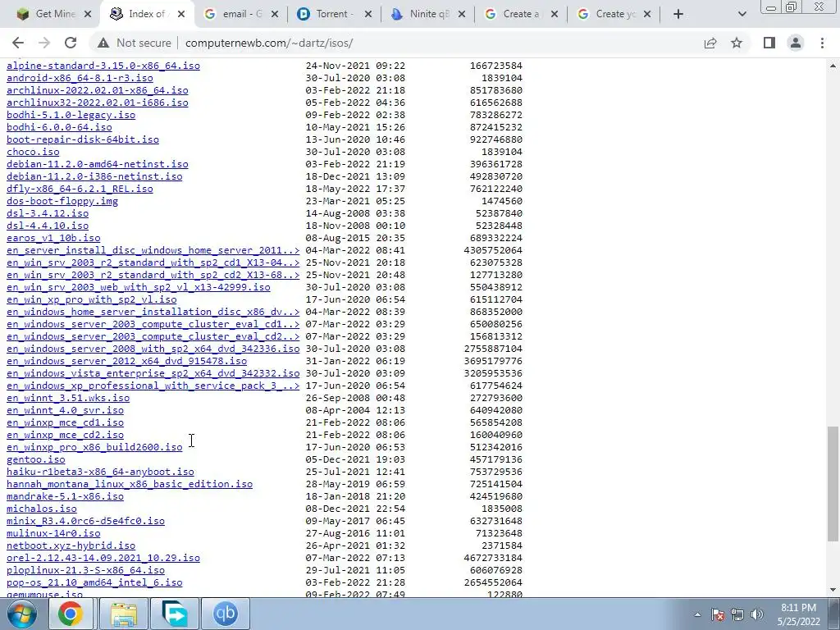Click the forward navigation arrow
Viewport: 840px width, 630px height.
click(x=44, y=43)
